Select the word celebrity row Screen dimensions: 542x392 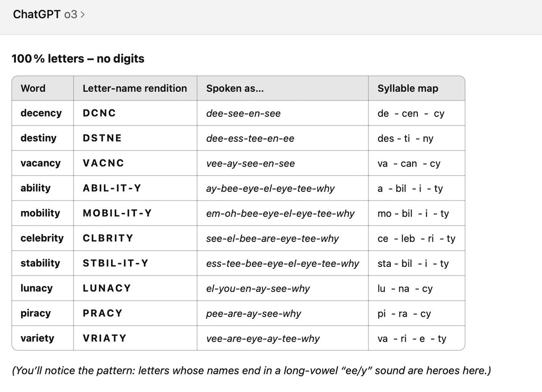point(42,238)
